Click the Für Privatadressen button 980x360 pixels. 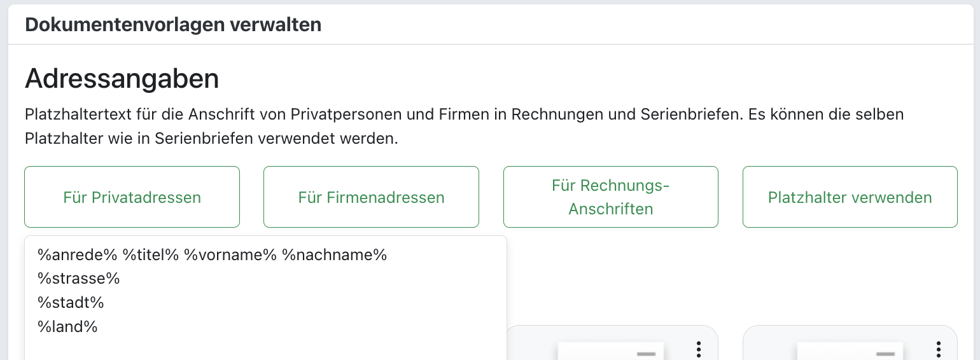point(132,197)
